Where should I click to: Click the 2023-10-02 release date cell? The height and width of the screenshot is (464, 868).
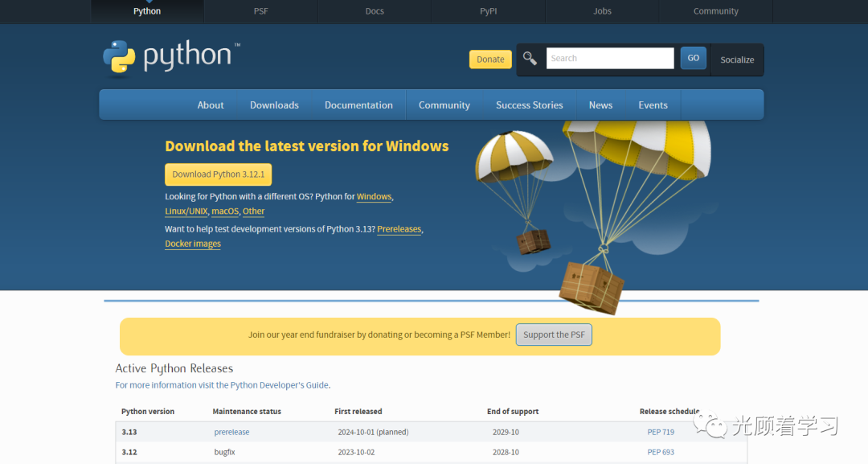click(356, 452)
